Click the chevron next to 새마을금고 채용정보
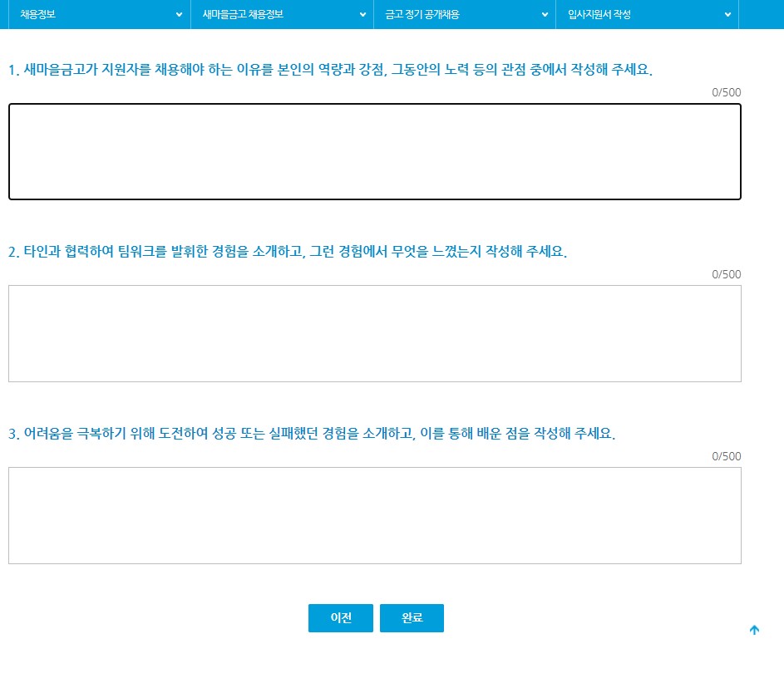This screenshot has width=784, height=683. click(x=362, y=15)
